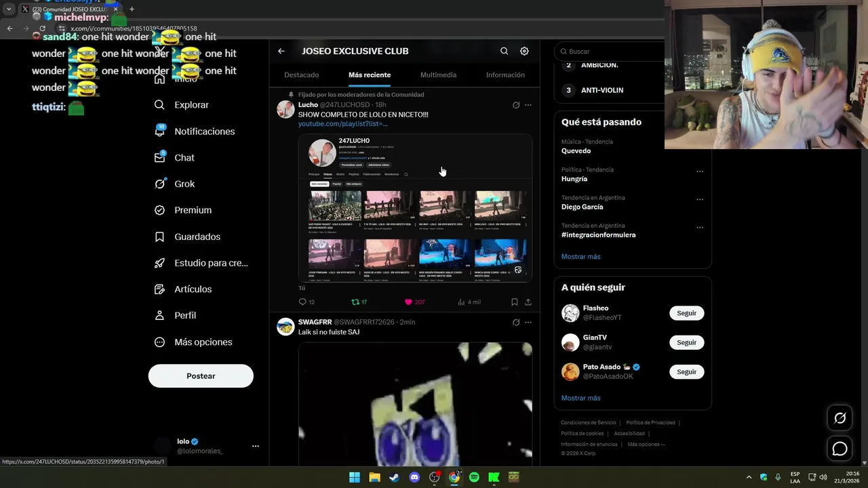The height and width of the screenshot is (488, 868).
Task: Open Premium page
Action: pyautogui.click(x=183, y=210)
